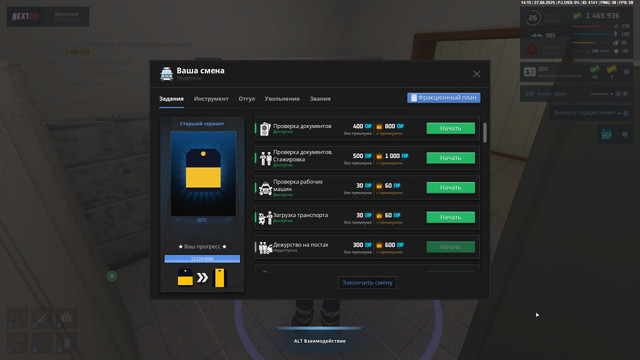Click the next rank yellow badge icon

coord(220,278)
